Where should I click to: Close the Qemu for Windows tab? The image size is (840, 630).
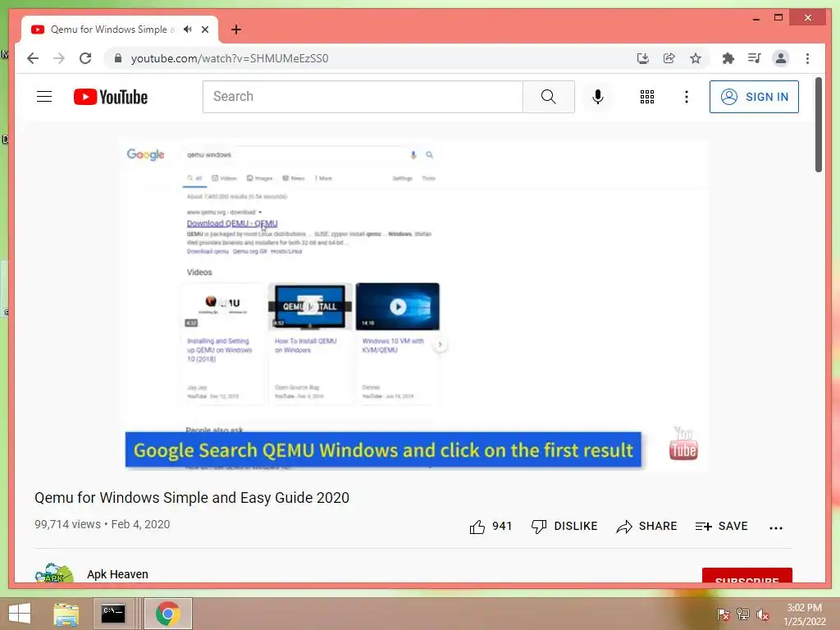(205, 30)
